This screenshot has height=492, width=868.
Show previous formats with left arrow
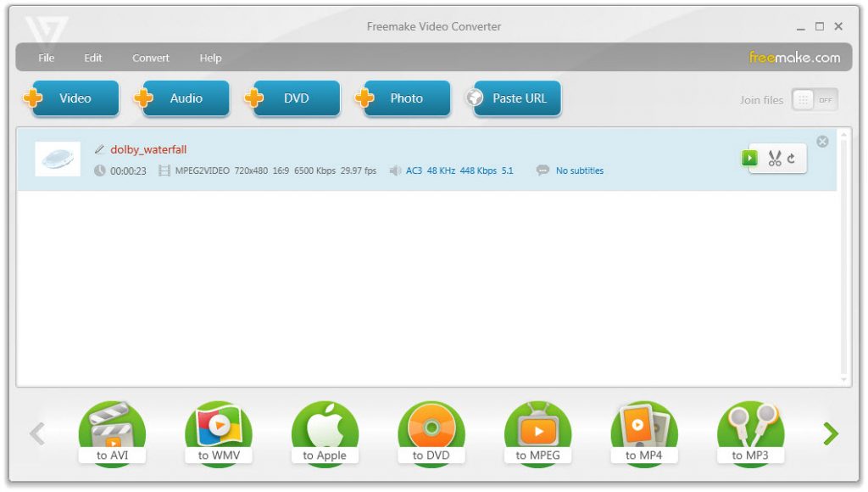[37, 433]
